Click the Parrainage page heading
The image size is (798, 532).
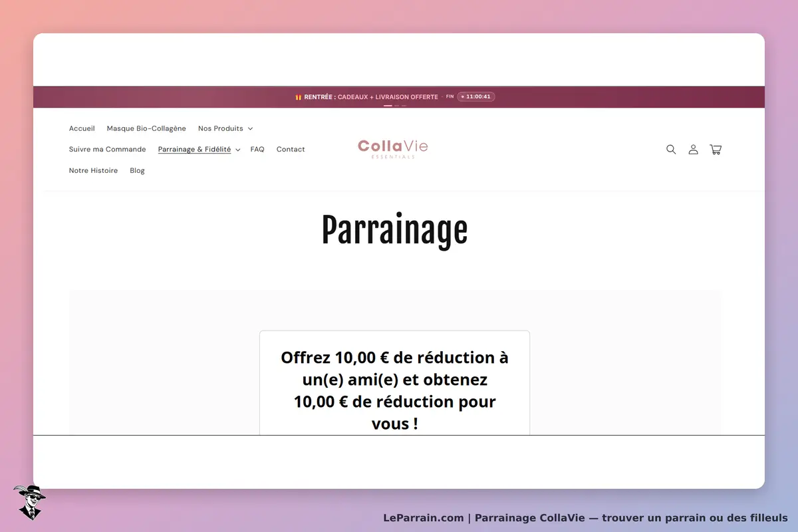[394, 231]
